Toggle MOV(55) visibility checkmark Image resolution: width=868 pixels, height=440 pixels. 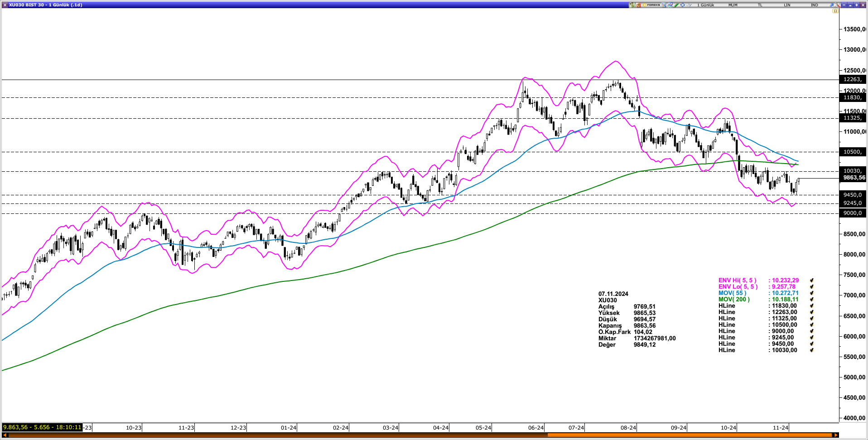pyautogui.click(x=812, y=293)
